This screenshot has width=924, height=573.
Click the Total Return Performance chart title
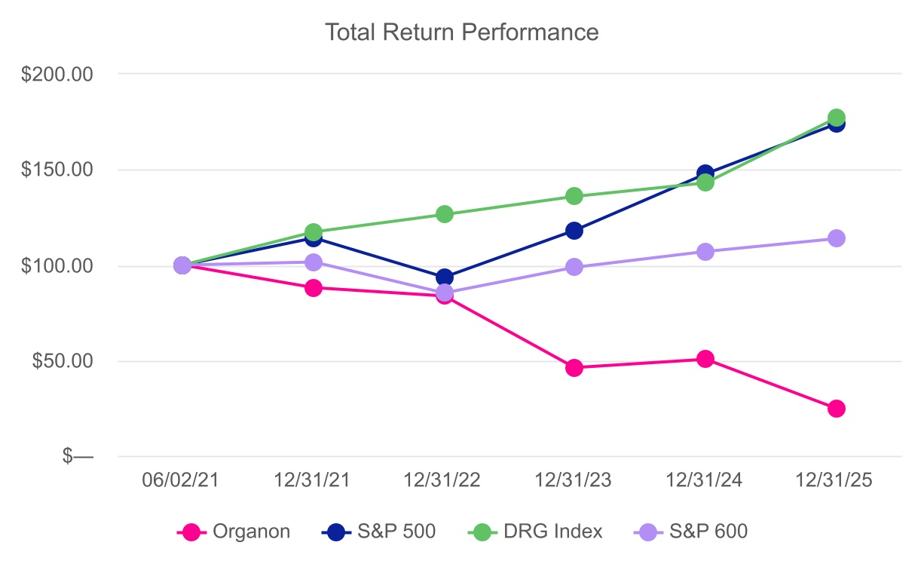(x=461, y=32)
